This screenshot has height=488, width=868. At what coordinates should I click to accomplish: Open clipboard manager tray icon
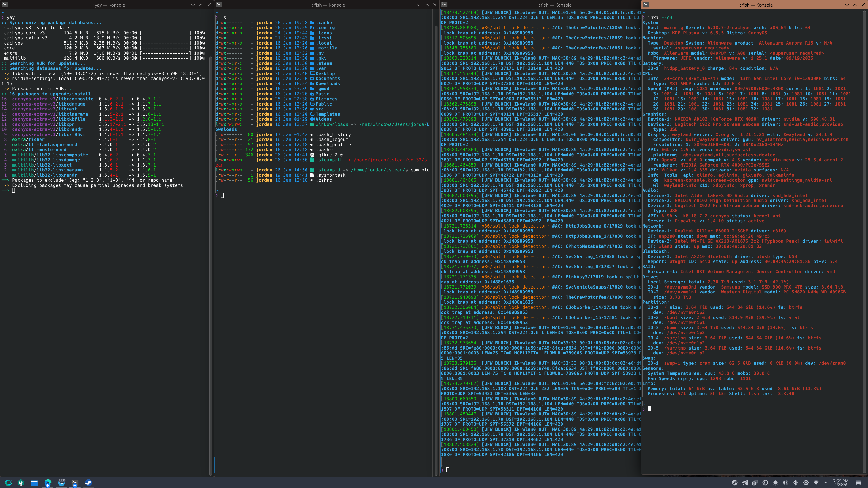755,483
